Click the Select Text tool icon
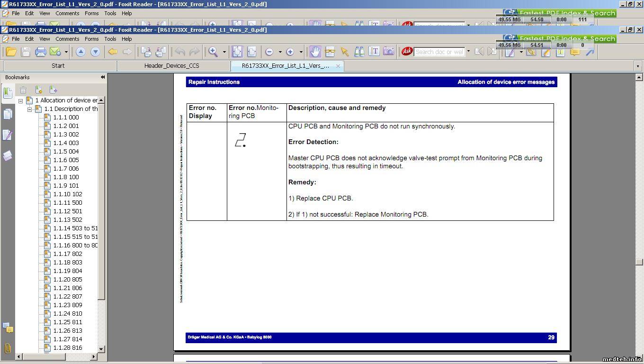 click(374, 52)
